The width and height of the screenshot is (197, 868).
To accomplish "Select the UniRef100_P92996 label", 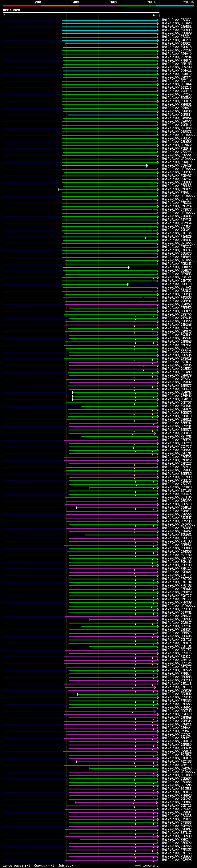I will (176, 860).
